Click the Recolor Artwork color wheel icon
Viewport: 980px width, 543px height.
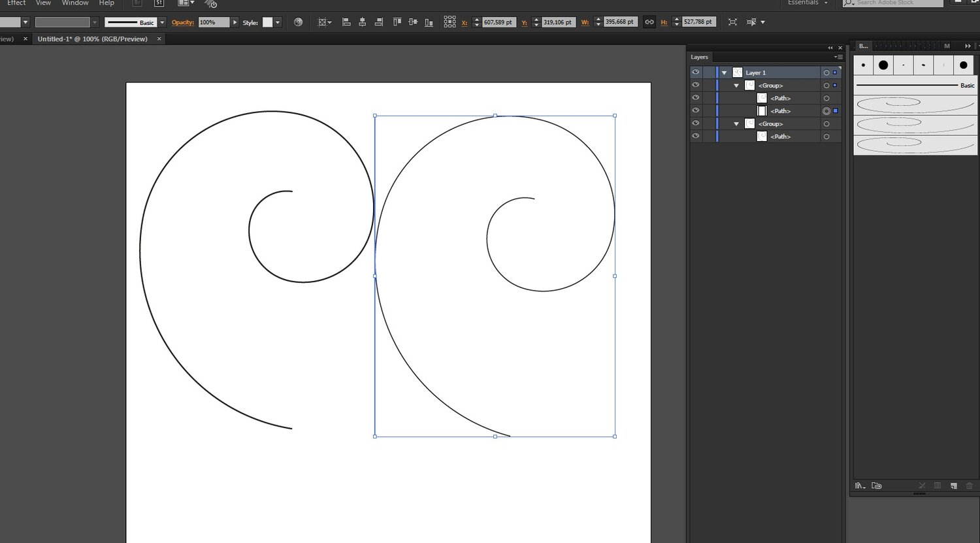(299, 22)
